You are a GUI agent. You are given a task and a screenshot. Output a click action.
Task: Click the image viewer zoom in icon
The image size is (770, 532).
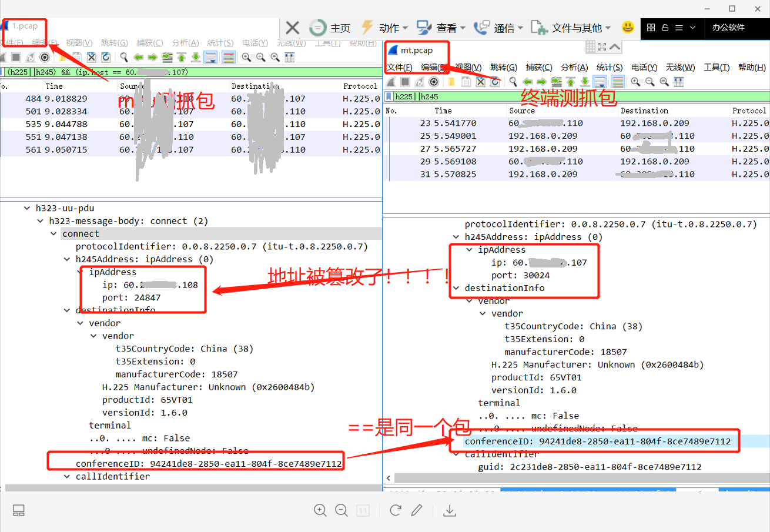click(x=320, y=510)
